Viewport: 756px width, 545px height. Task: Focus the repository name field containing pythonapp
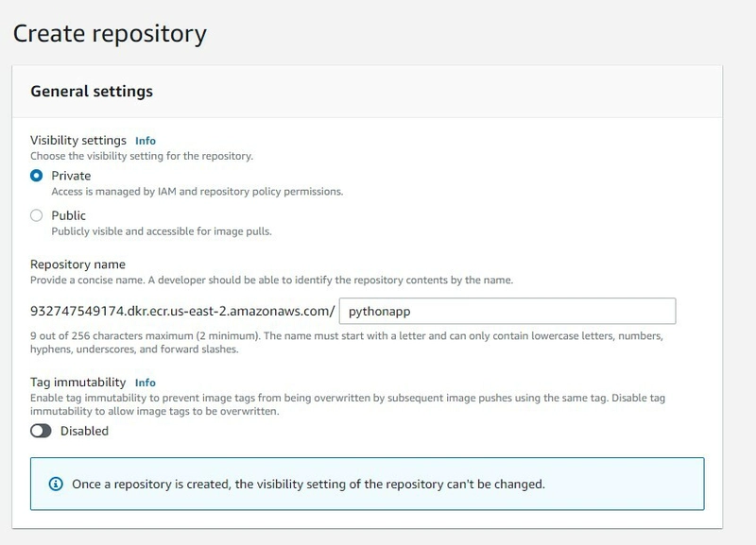507,312
